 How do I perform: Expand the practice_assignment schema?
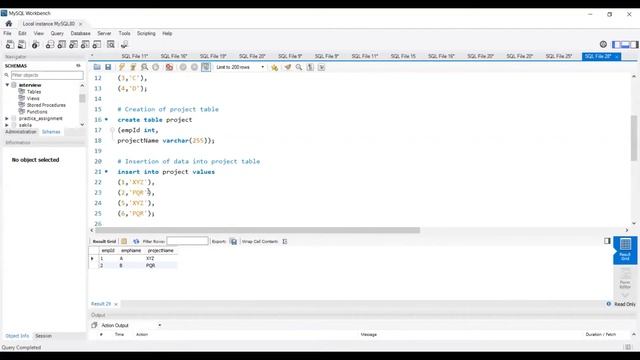(7, 118)
